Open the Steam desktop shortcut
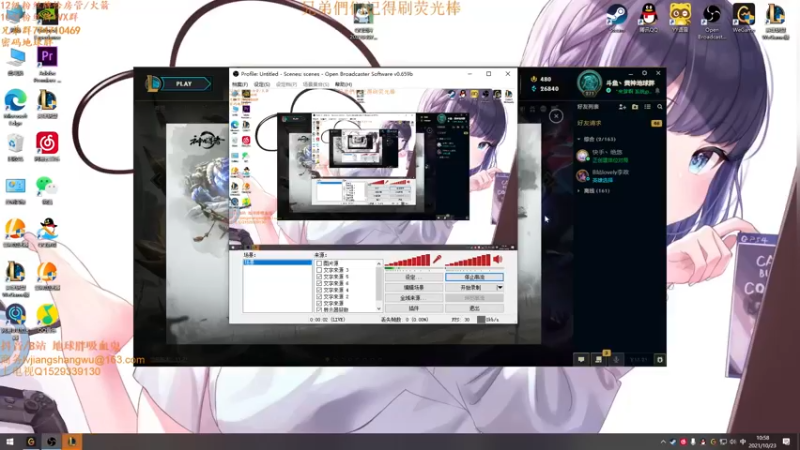 tap(616, 18)
